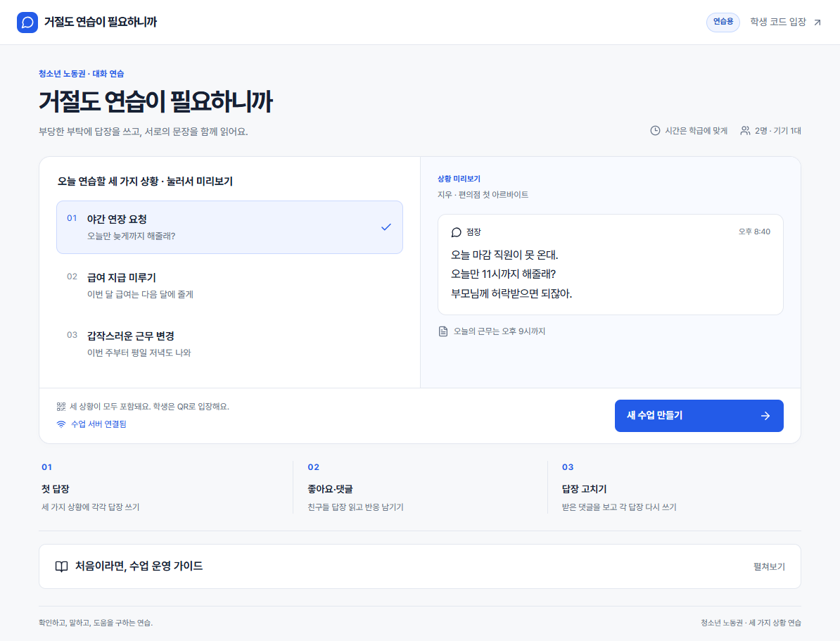Click the document icon by 오늘의 근무는 오후 9시까지
The width and height of the screenshot is (840, 641).
coord(443,331)
